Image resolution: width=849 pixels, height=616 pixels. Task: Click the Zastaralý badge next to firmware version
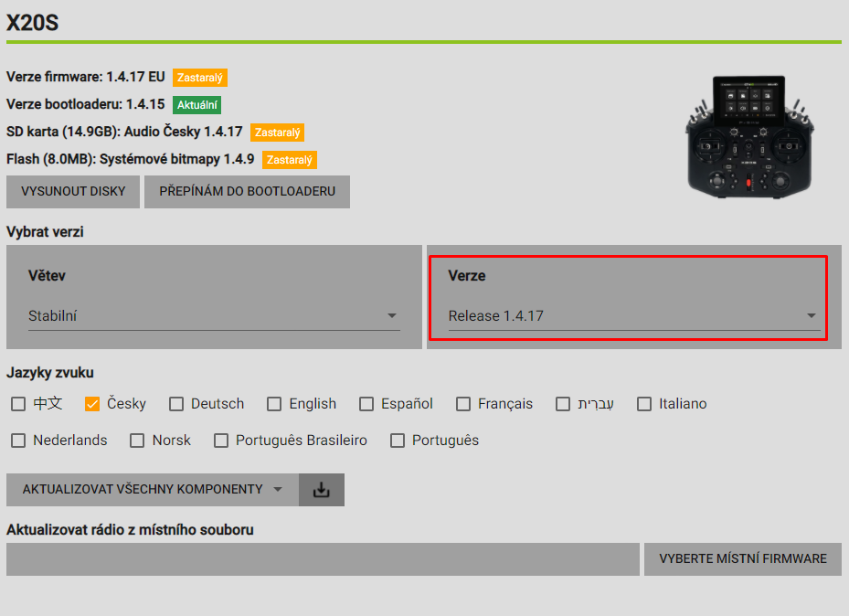[200, 78]
